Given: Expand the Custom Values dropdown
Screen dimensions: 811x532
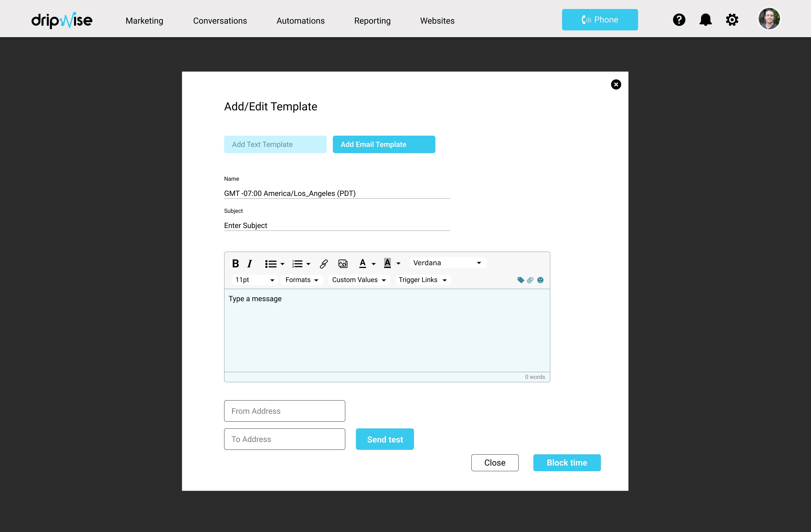Looking at the screenshot, I should coord(359,280).
